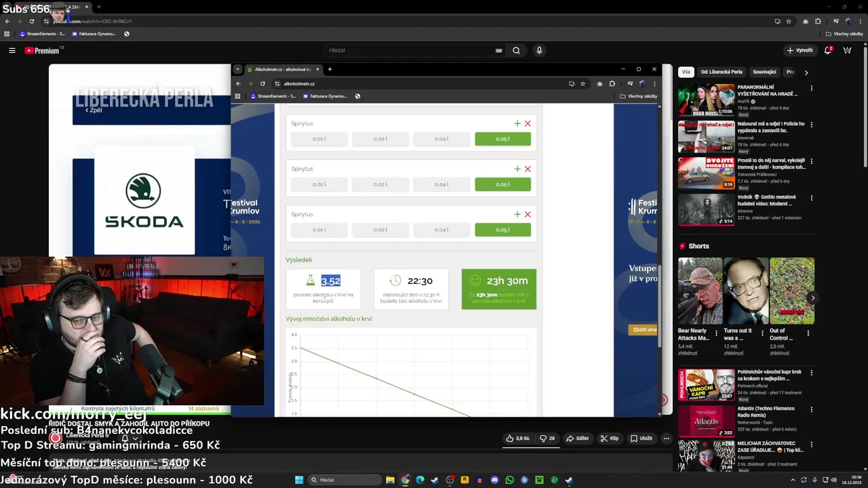Open Windows Start menu on taskbar
This screenshot has width=868, height=488.
(298, 480)
